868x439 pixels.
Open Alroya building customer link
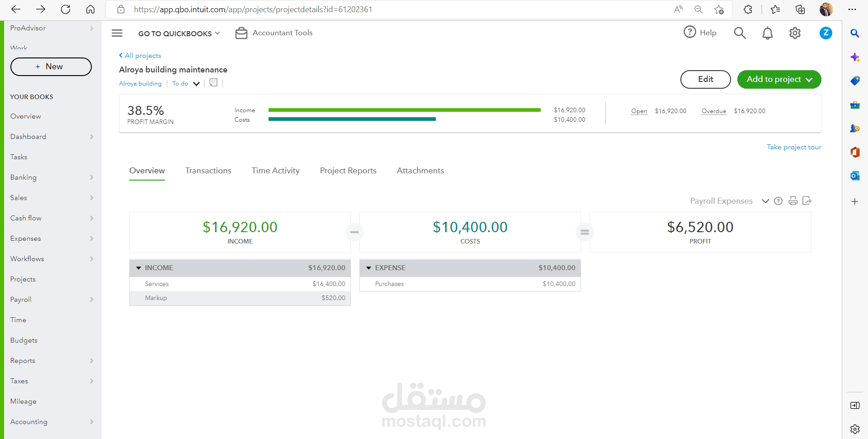(140, 84)
